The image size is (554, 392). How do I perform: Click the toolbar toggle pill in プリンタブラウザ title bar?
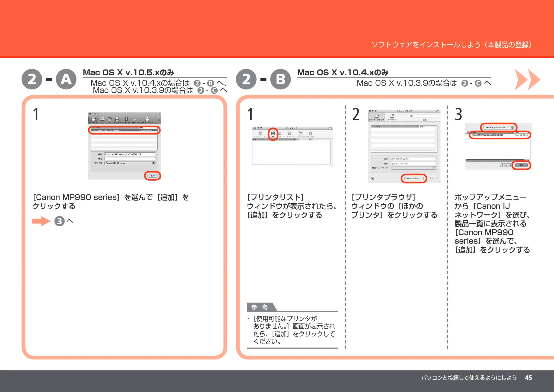point(438,111)
